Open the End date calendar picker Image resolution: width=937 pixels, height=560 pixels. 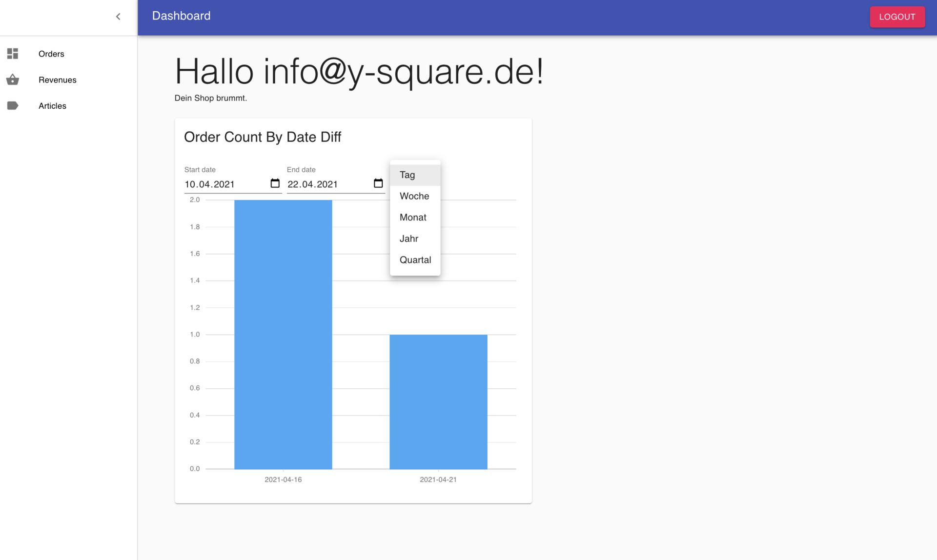point(378,183)
